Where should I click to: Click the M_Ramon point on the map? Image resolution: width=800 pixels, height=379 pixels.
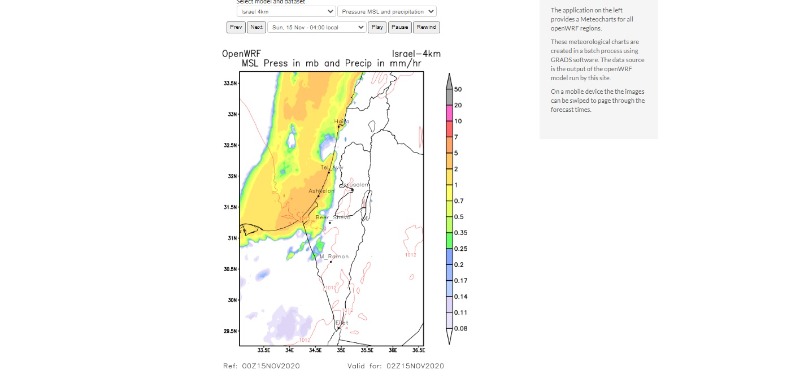(x=331, y=262)
